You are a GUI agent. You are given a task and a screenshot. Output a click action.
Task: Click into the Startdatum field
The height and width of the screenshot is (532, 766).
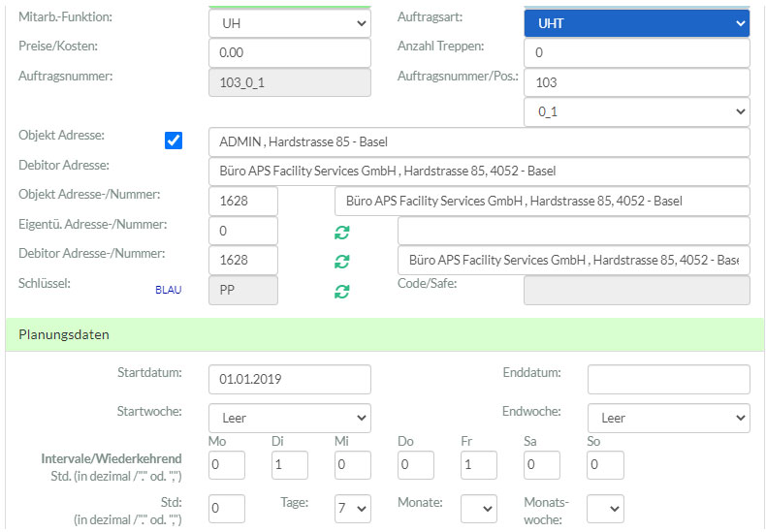pos(289,379)
